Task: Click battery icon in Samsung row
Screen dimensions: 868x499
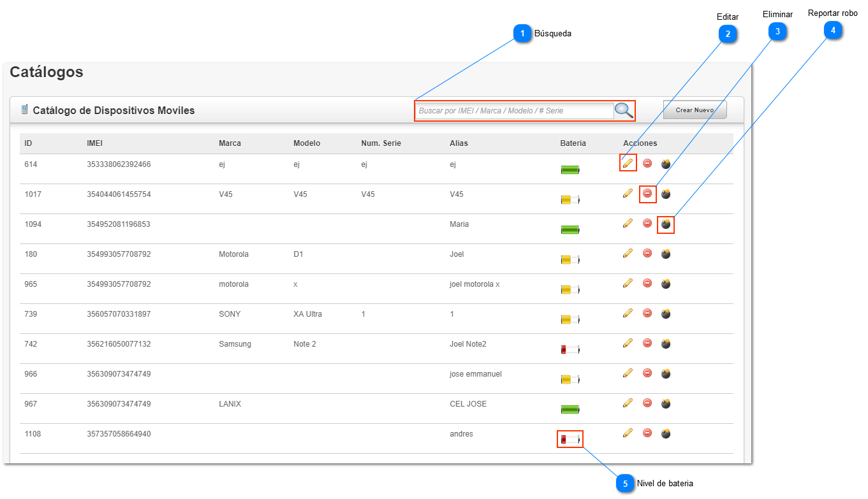Action: tap(570, 349)
